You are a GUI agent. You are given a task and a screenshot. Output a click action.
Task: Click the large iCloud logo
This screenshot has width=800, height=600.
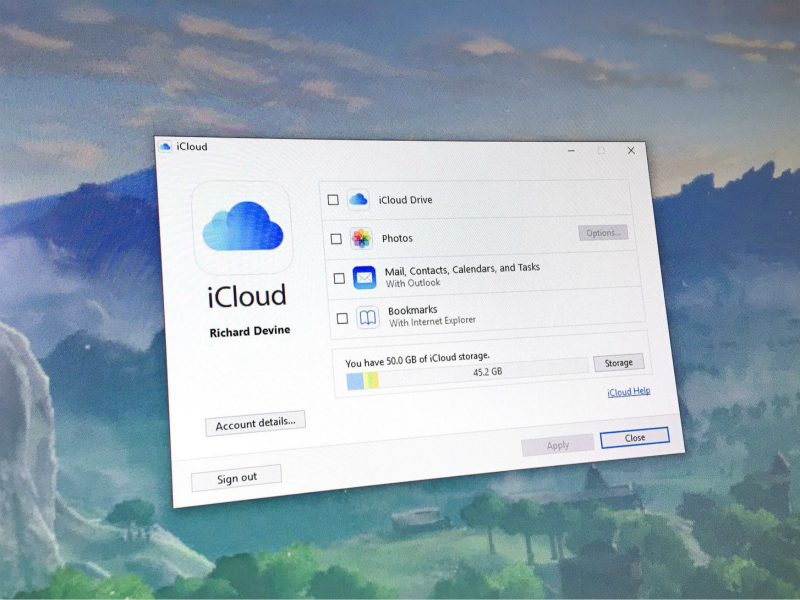click(243, 227)
